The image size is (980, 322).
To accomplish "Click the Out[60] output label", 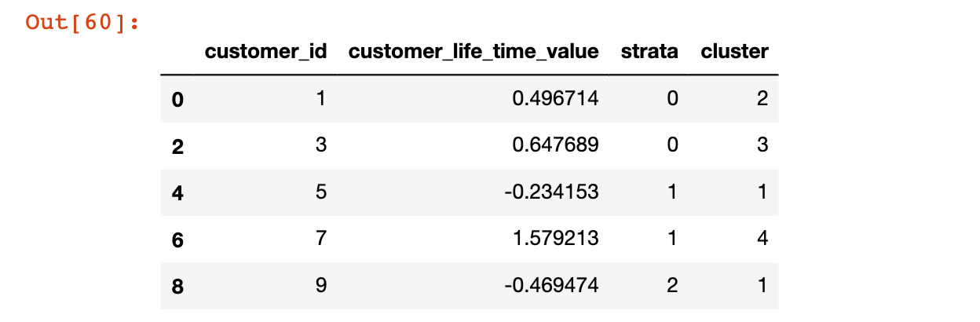I will tap(82, 21).
